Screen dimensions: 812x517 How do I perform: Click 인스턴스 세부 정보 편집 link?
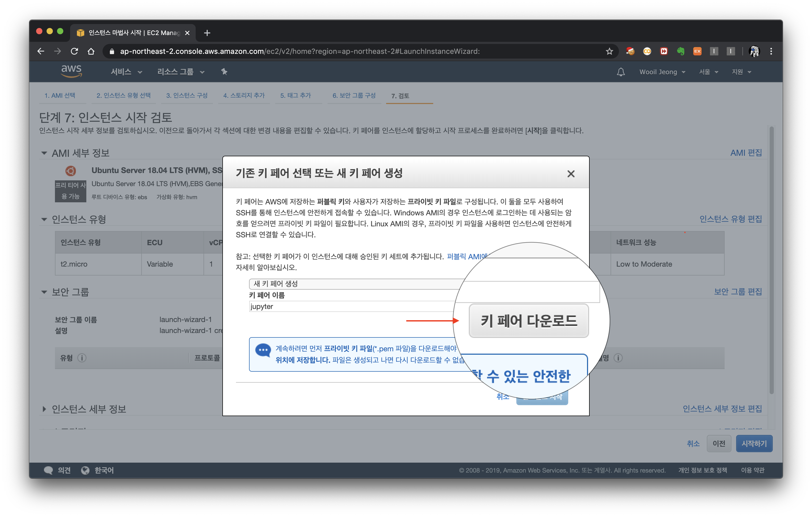click(x=722, y=409)
